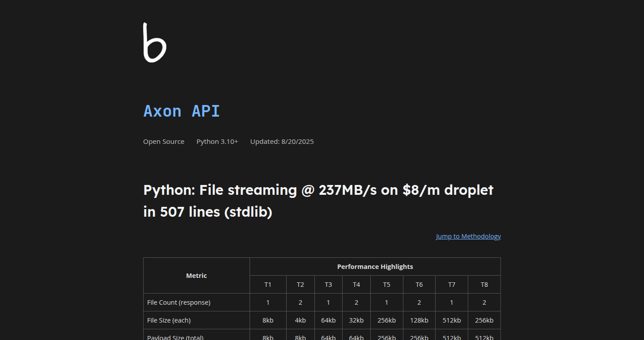Select the Python 3.10+ tag
Viewport: 644px width, 340px height.
217,142
